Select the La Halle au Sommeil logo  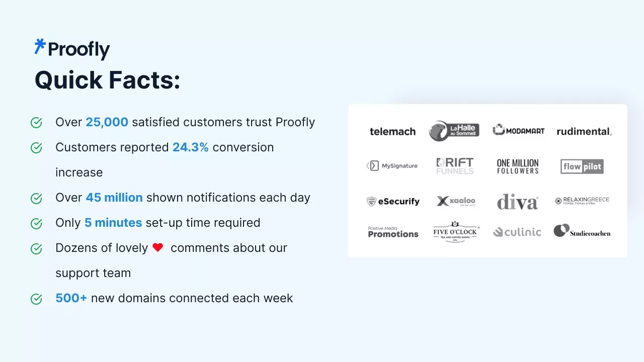454,131
